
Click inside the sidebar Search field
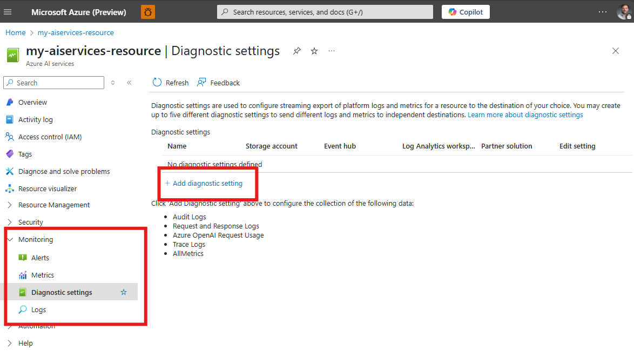pos(53,82)
